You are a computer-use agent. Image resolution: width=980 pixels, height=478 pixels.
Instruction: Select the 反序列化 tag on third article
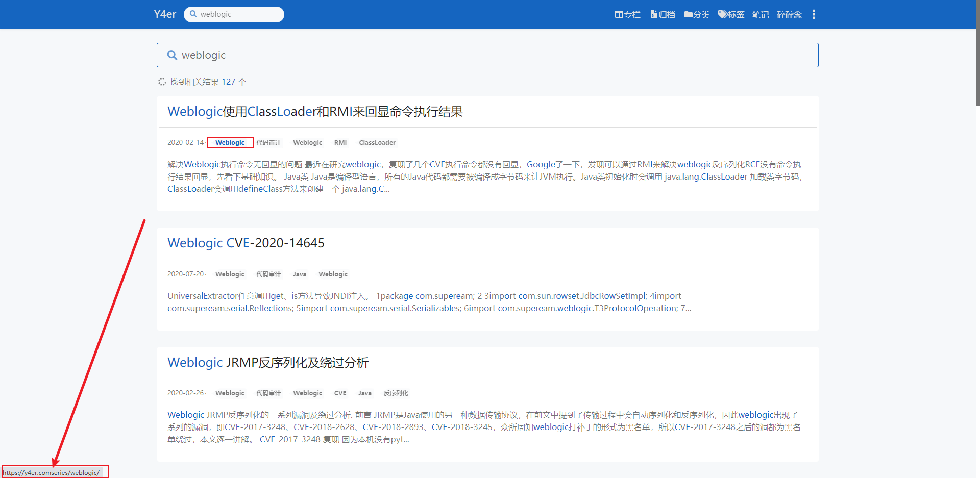(x=396, y=393)
